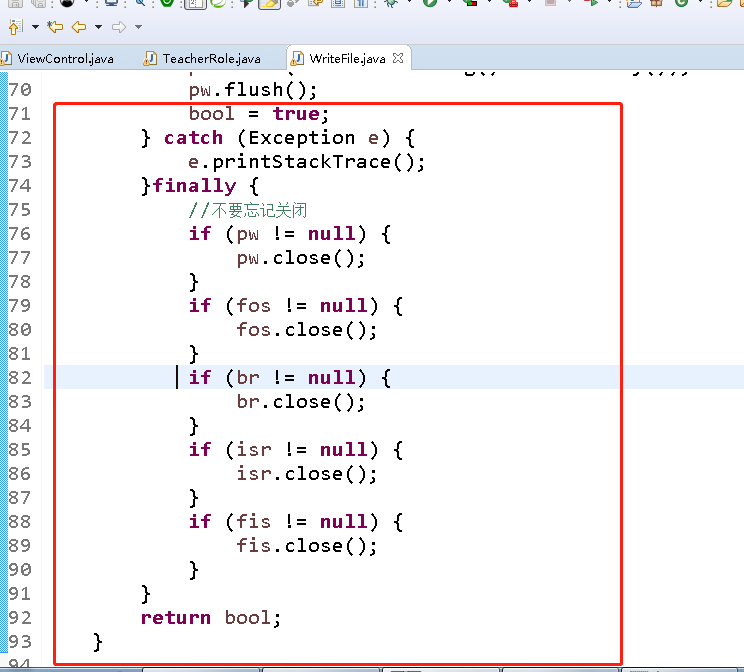Screen dimensions: 744x672
Task: Select the WriteFile.java tab
Action: click(347, 58)
